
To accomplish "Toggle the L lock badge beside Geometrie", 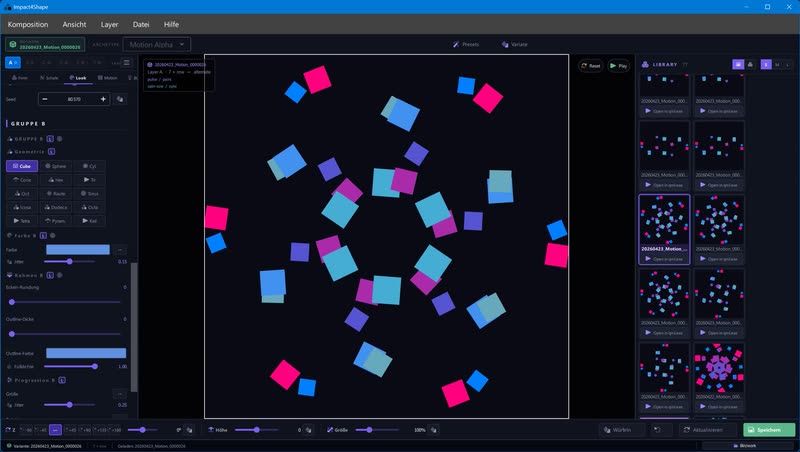I will pyautogui.click(x=52, y=152).
